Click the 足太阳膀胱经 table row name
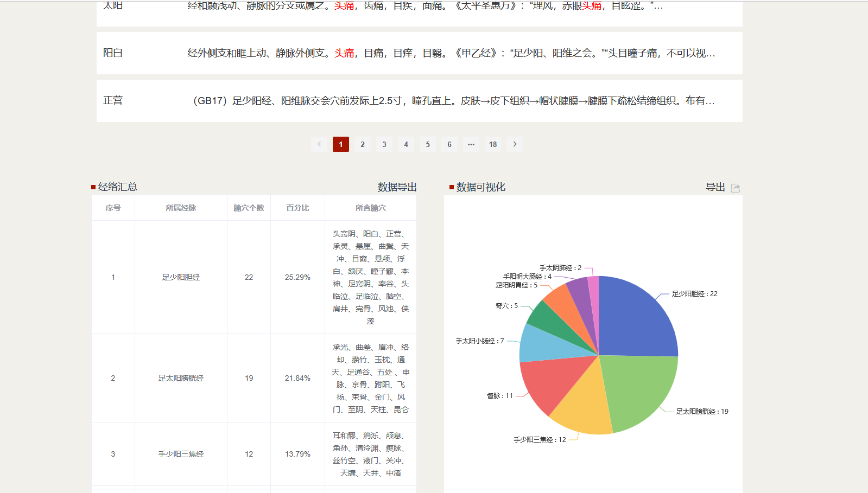 coord(181,378)
